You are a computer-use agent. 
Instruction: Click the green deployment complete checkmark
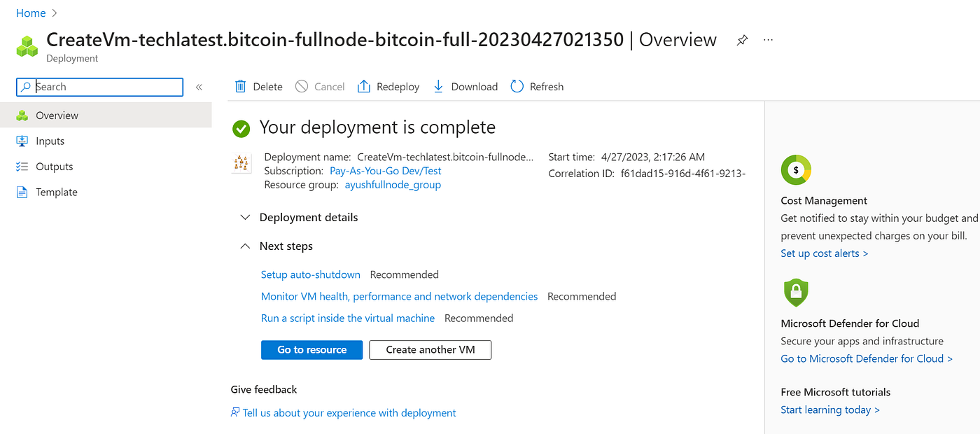241,128
